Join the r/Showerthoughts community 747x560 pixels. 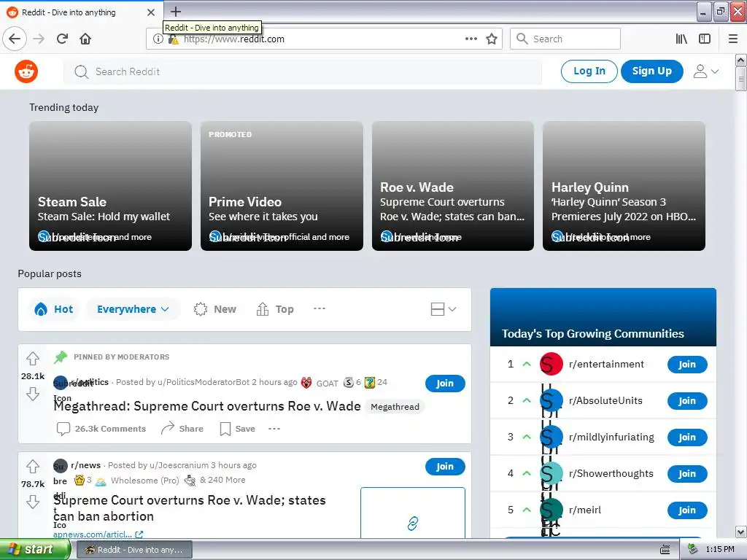point(687,474)
